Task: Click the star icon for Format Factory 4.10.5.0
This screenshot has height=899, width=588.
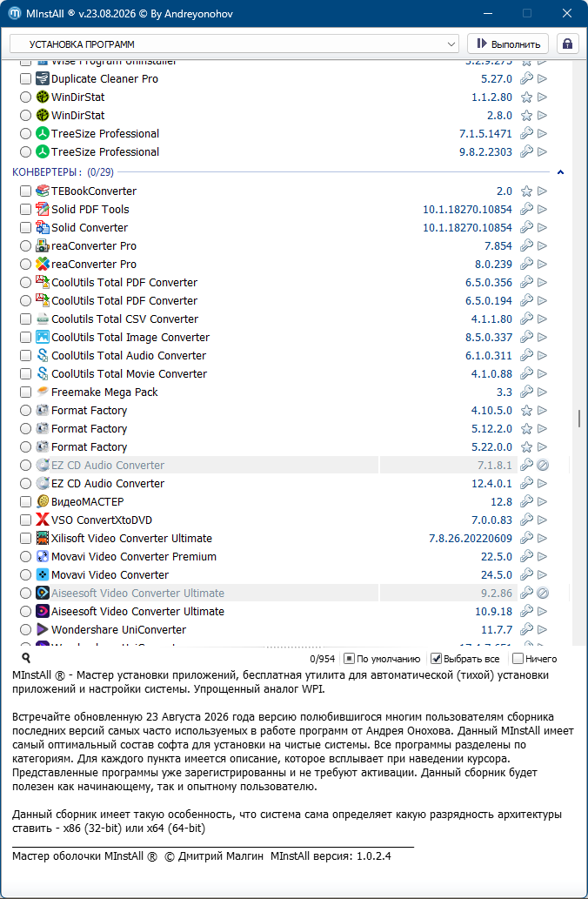Action: (526, 411)
